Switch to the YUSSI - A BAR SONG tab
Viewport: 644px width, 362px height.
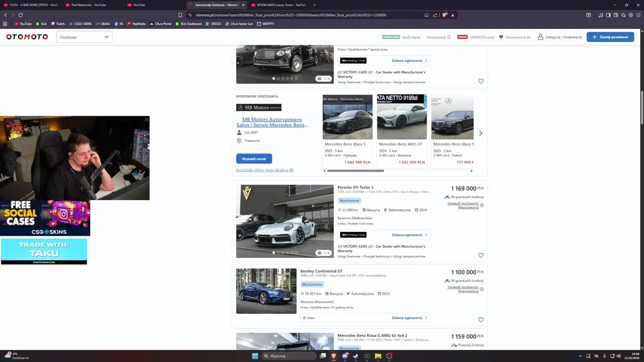(30, 5)
